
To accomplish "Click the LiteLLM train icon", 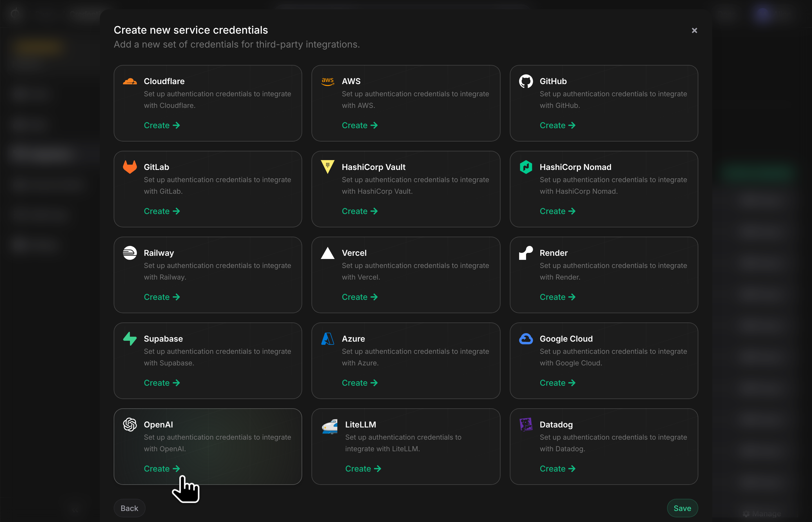I will click(329, 426).
